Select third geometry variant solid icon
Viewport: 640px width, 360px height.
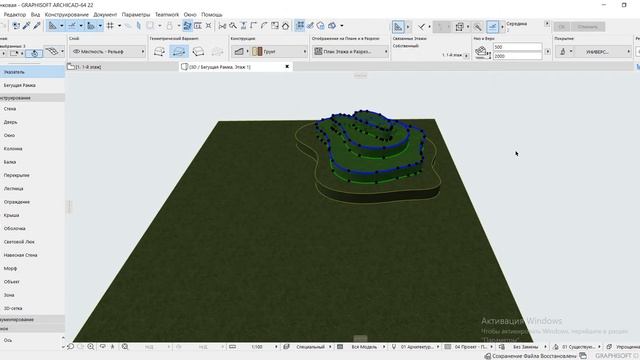[x=198, y=51]
